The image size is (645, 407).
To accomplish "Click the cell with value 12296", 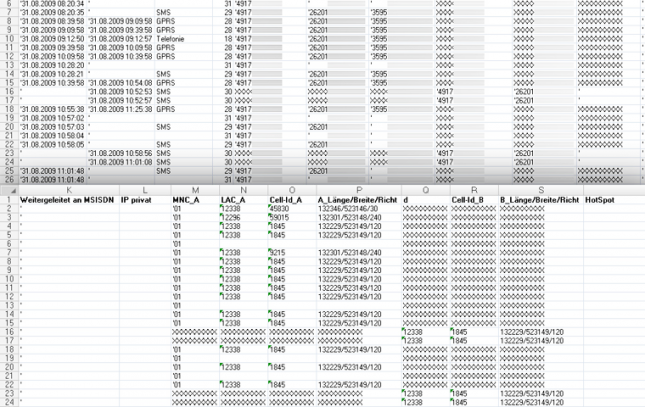I will (233, 218).
